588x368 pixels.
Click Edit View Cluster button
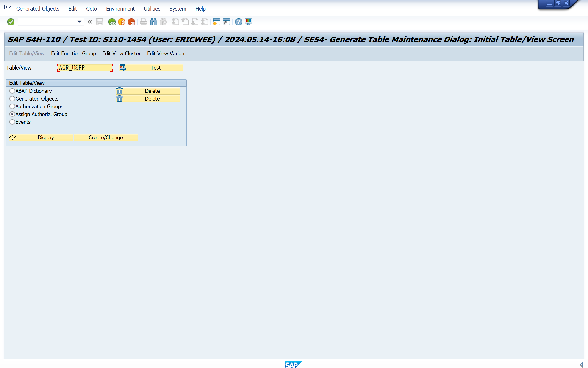[121, 54]
